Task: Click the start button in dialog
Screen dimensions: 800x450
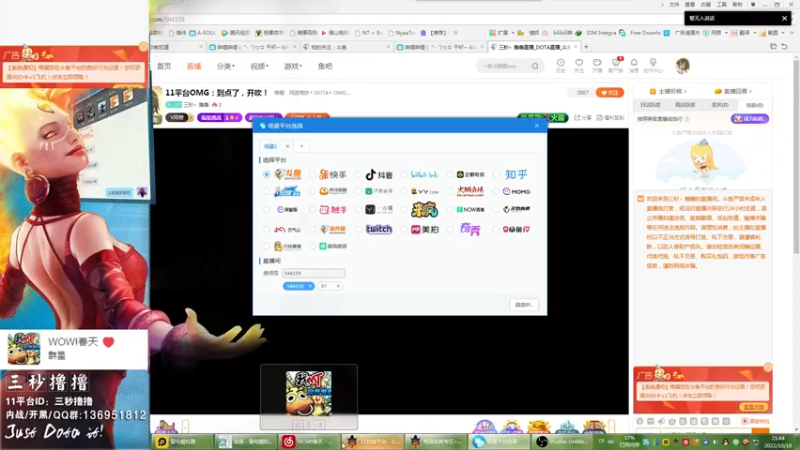Action: (x=523, y=305)
